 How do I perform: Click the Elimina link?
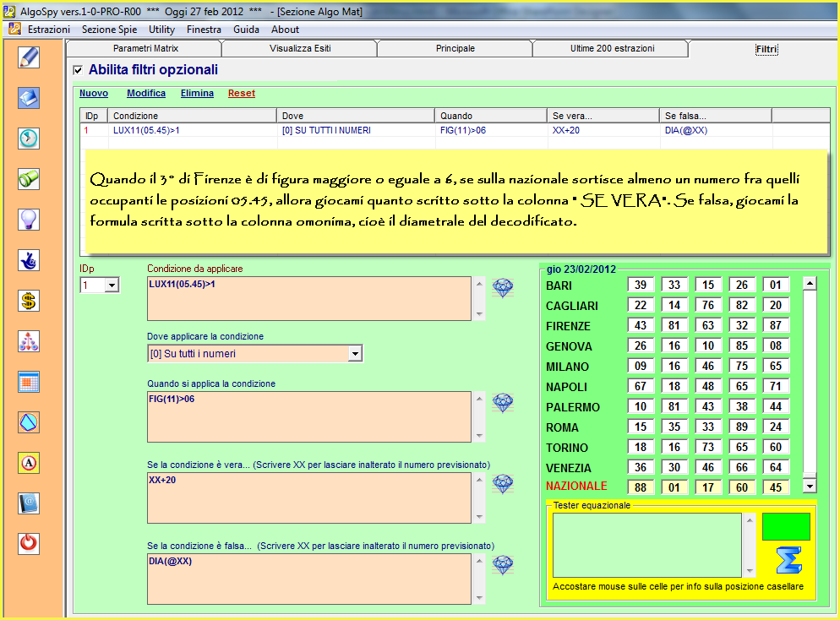[197, 93]
